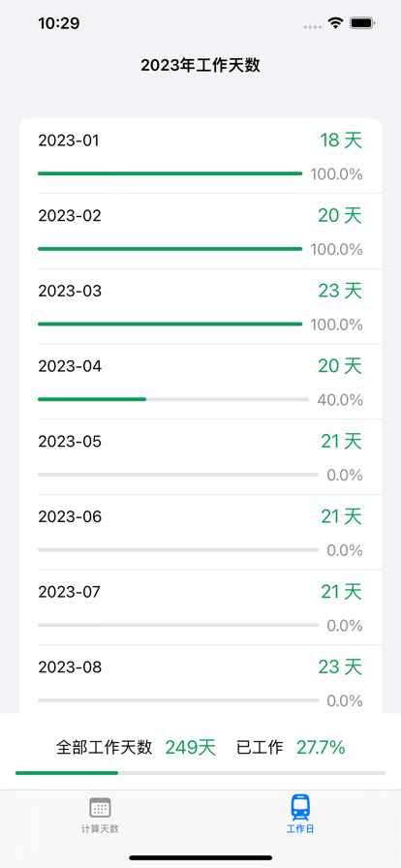The image size is (401, 868).
Task: Select the 2023-01 month row
Action: pos(200,156)
